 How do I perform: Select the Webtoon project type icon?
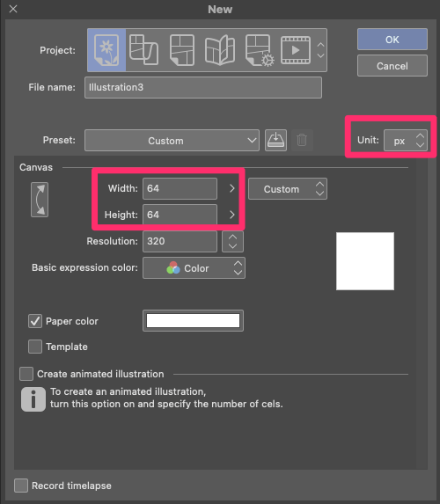[143, 50]
